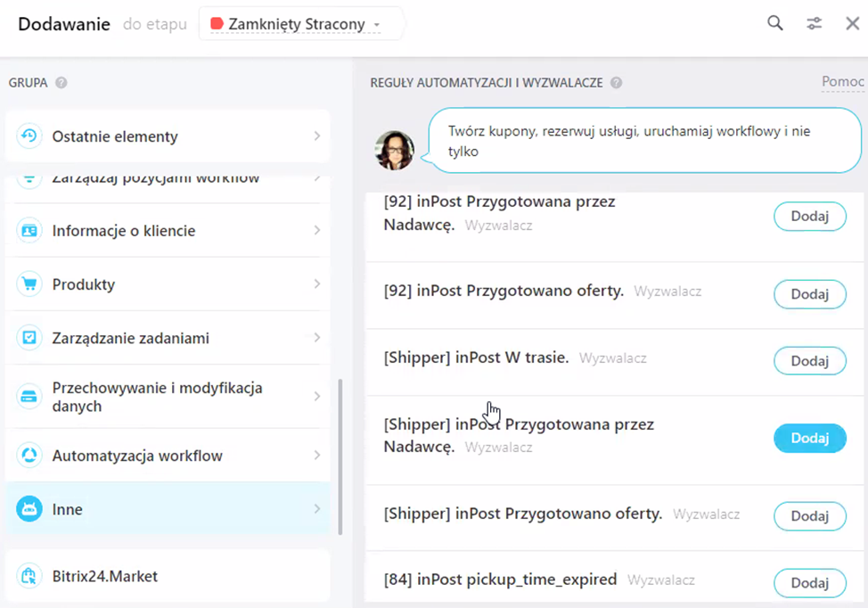Image resolution: width=868 pixels, height=608 pixels.
Task: Expand the Przechowywanie i modyfikacja danych chevron
Action: (x=317, y=397)
